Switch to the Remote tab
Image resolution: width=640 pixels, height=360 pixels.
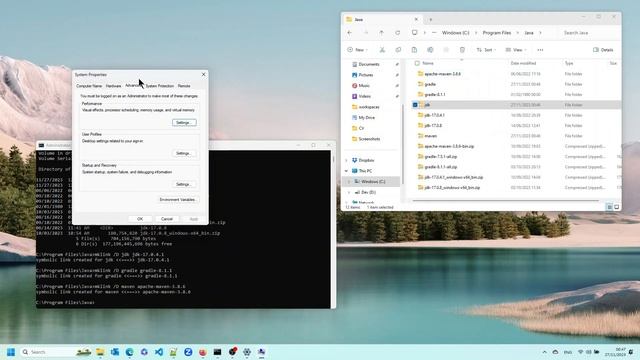184,86
